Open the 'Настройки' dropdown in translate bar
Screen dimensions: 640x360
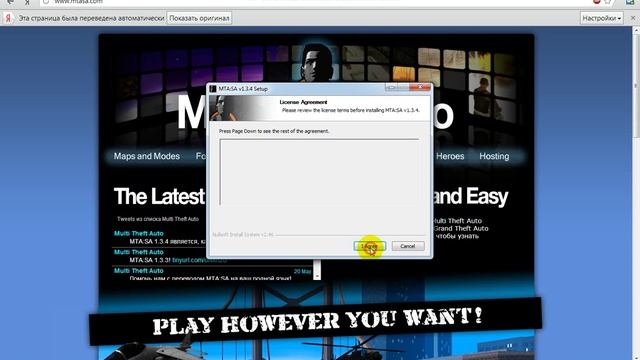point(602,18)
